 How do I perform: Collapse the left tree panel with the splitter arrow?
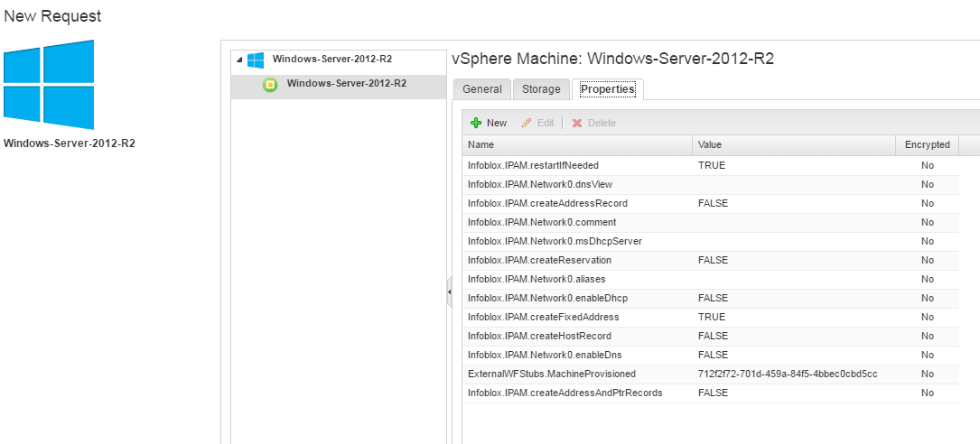tap(450, 291)
